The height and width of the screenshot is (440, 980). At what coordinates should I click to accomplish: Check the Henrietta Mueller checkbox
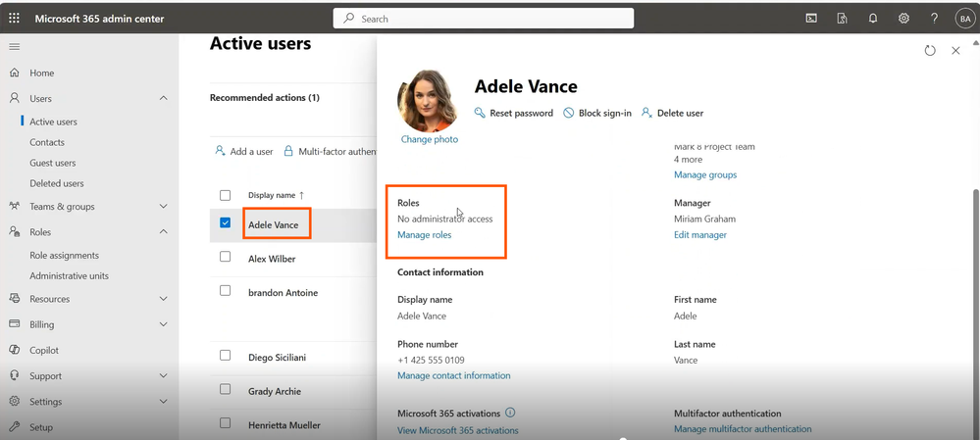[225, 422]
